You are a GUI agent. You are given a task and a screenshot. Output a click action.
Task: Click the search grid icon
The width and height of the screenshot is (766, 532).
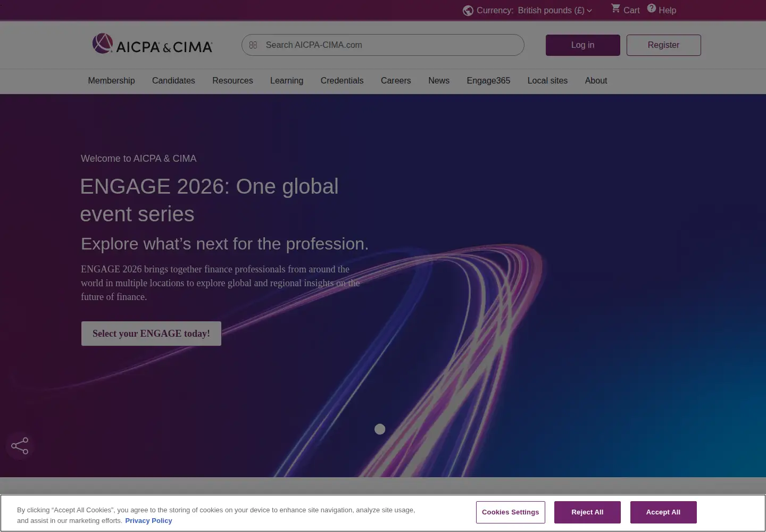pyautogui.click(x=253, y=45)
